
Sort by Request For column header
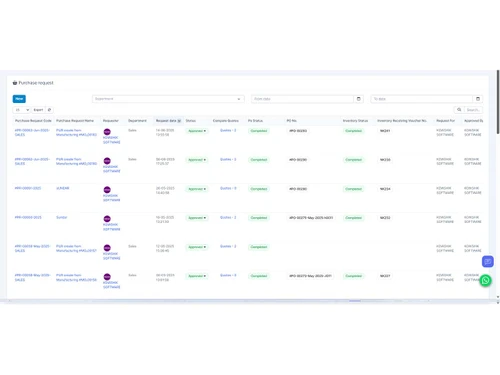coord(446,121)
